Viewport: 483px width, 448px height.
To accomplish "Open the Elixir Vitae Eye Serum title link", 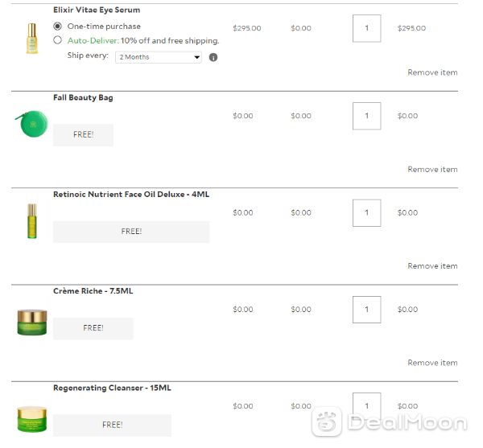I will pos(97,10).
